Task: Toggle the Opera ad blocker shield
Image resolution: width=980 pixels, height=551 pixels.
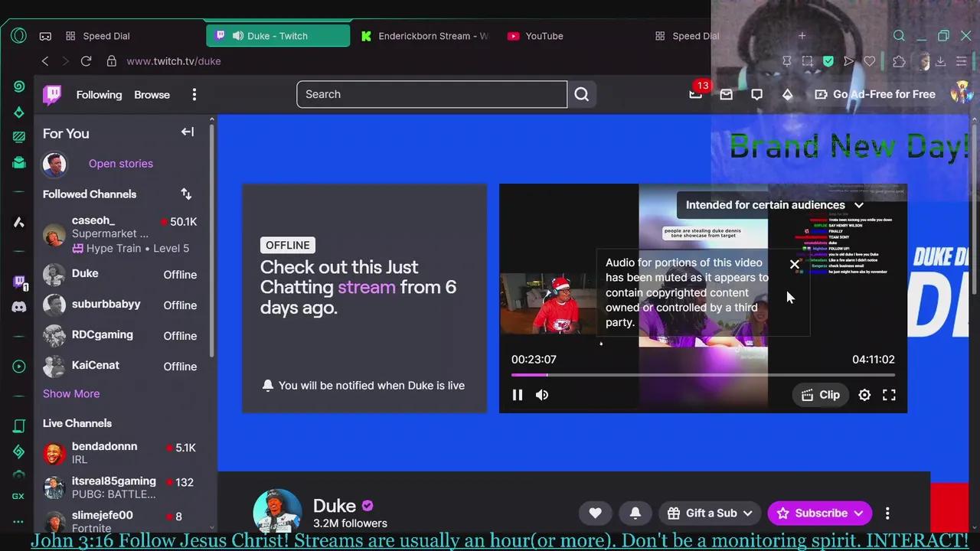Action: pyautogui.click(x=828, y=61)
